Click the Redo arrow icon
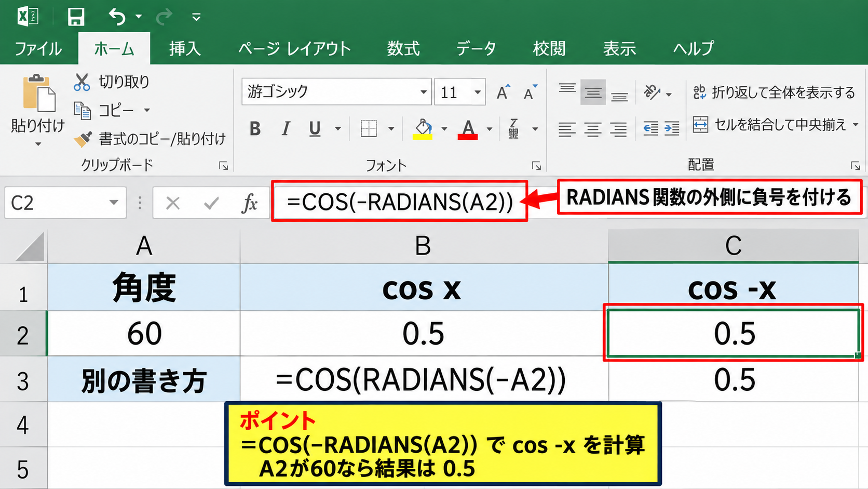The image size is (868, 489). click(164, 17)
